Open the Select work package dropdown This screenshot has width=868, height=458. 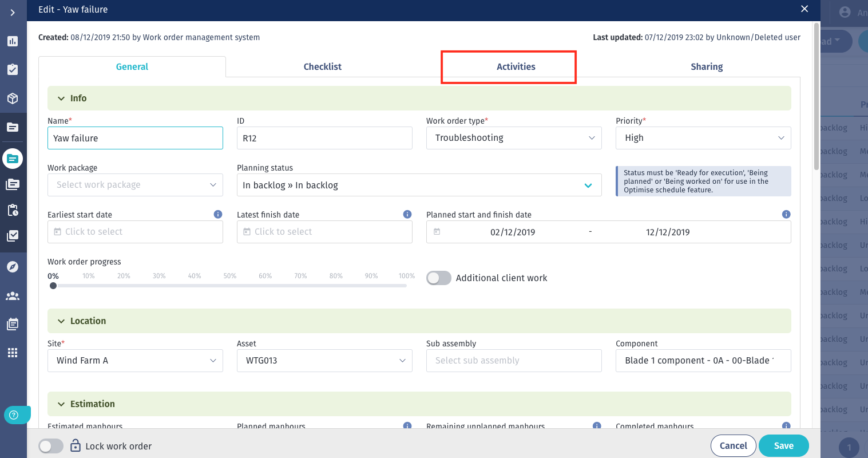135,185
